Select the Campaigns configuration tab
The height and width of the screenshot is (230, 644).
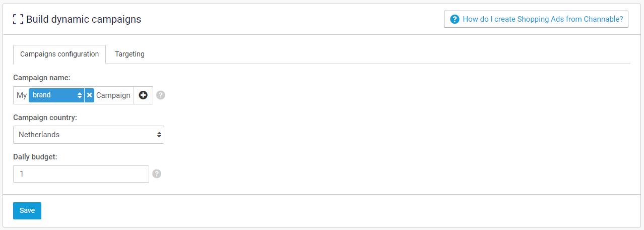point(59,54)
